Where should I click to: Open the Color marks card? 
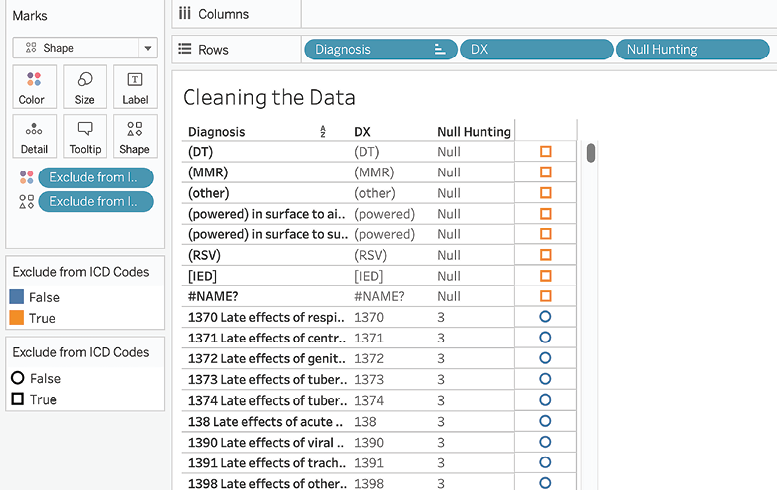(35, 87)
